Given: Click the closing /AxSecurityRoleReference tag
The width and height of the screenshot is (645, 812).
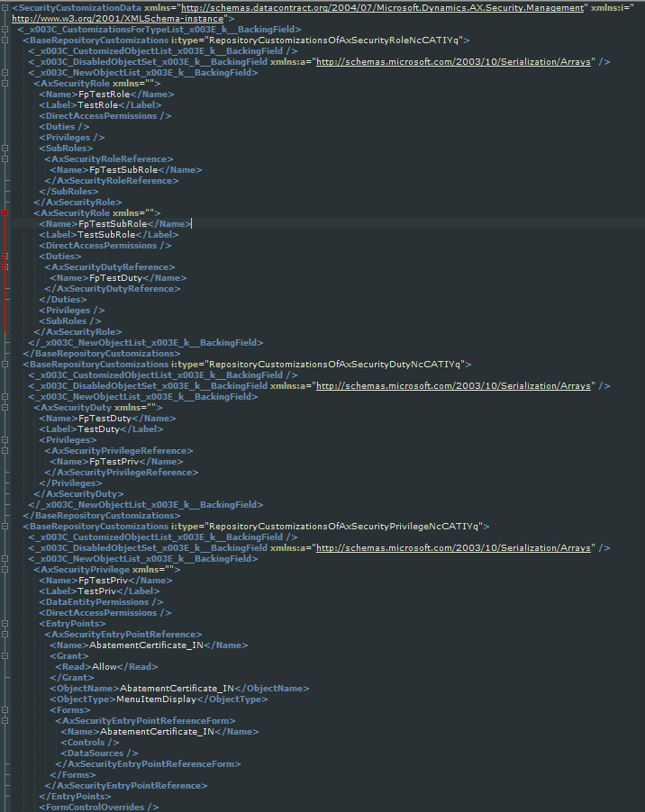Looking at the screenshot, I should [x=112, y=181].
